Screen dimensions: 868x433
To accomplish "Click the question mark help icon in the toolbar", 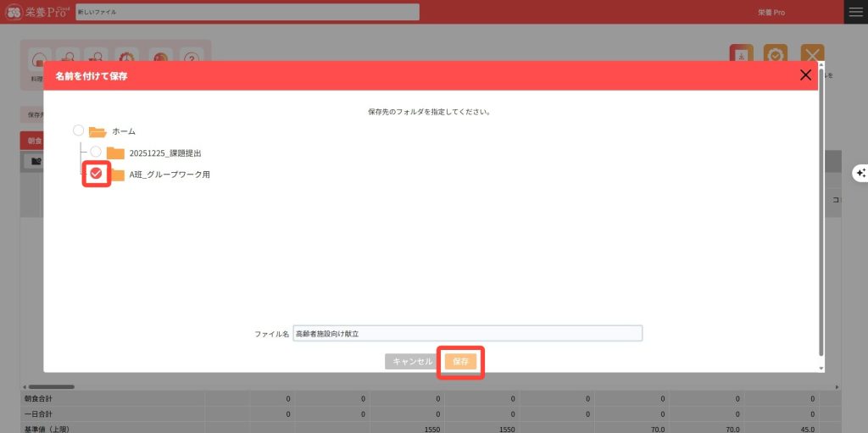I will [192, 58].
